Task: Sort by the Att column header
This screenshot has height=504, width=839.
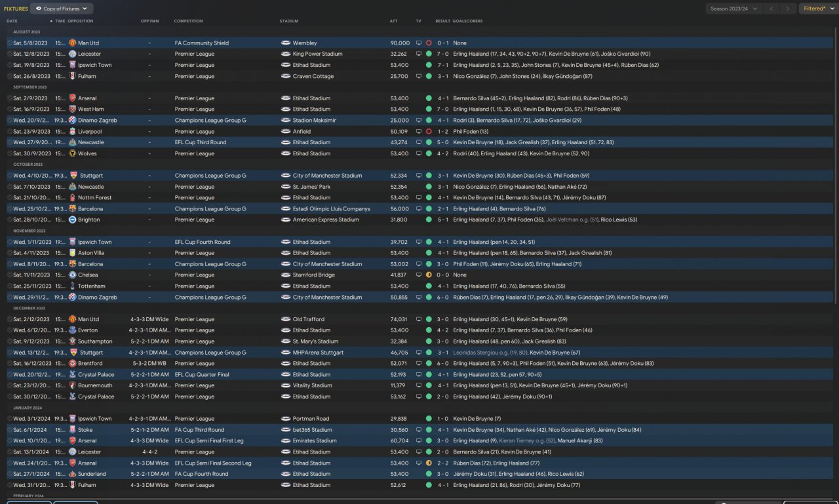Action: pos(394,21)
